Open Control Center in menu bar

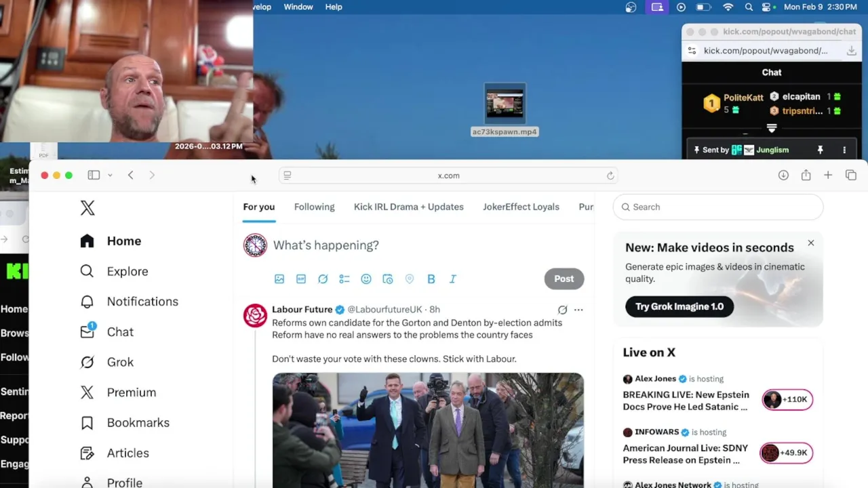767,7
